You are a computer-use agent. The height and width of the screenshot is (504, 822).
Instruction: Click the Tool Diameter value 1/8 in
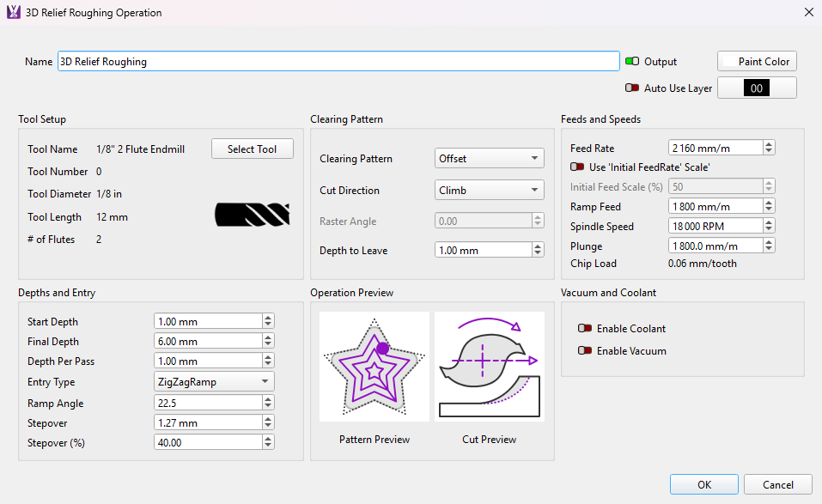click(109, 194)
